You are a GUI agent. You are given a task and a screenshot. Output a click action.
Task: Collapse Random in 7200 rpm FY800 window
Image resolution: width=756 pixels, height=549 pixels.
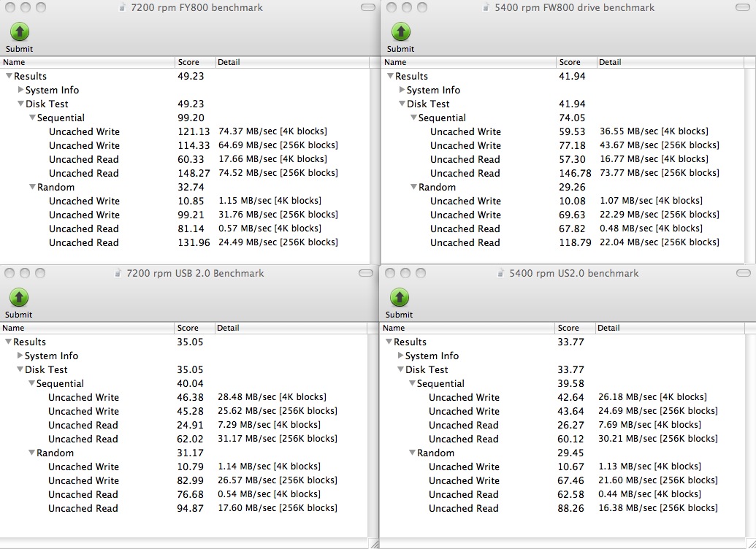point(32,187)
